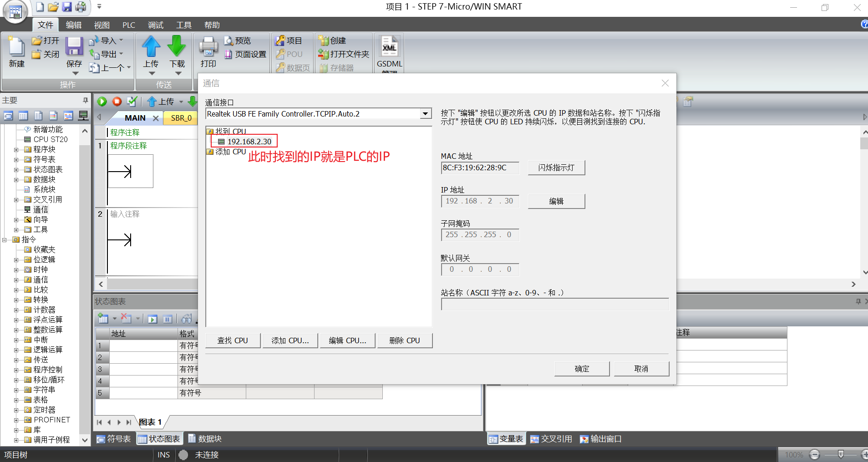Click the 闪烁指示灯 button
Screen dimensions: 868x462
click(x=556, y=168)
